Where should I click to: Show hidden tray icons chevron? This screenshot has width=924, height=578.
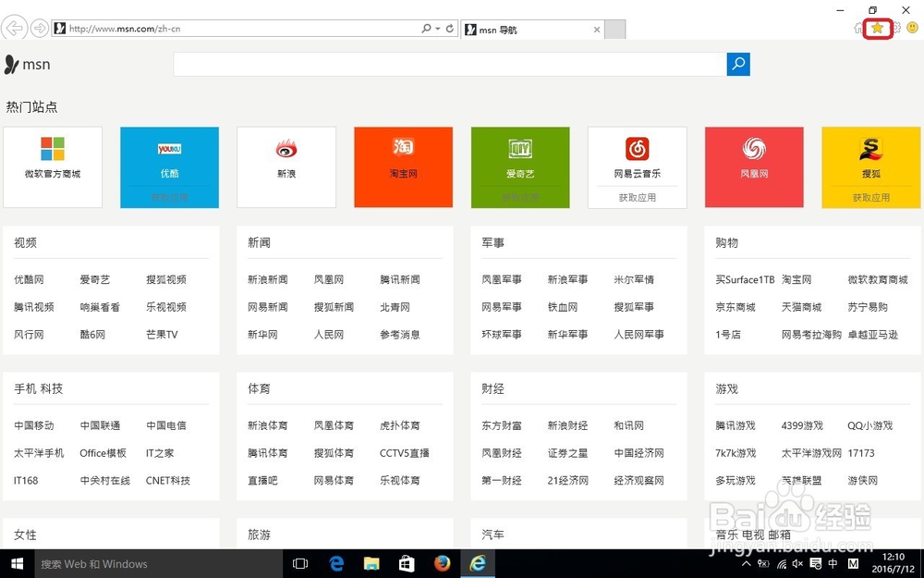coord(746,564)
